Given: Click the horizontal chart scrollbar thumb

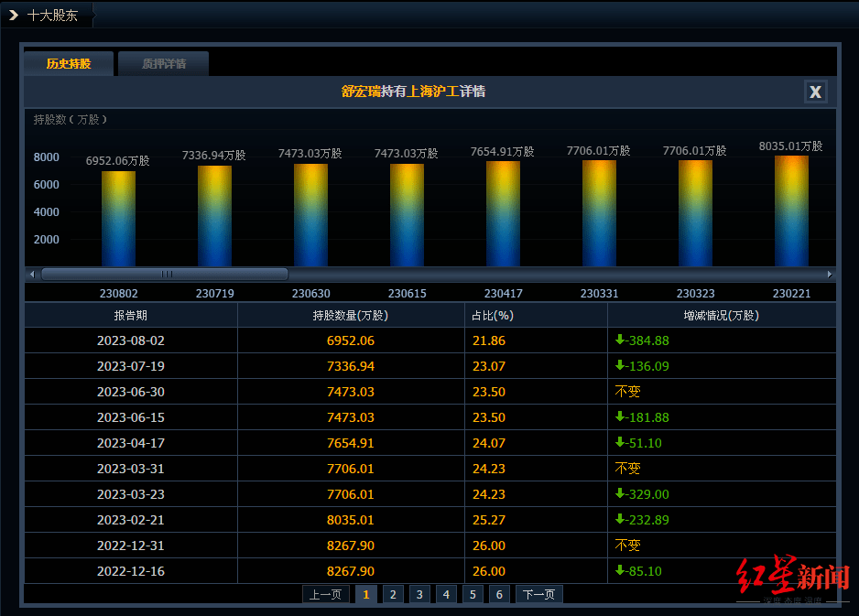Looking at the screenshot, I should pyautogui.click(x=165, y=274).
